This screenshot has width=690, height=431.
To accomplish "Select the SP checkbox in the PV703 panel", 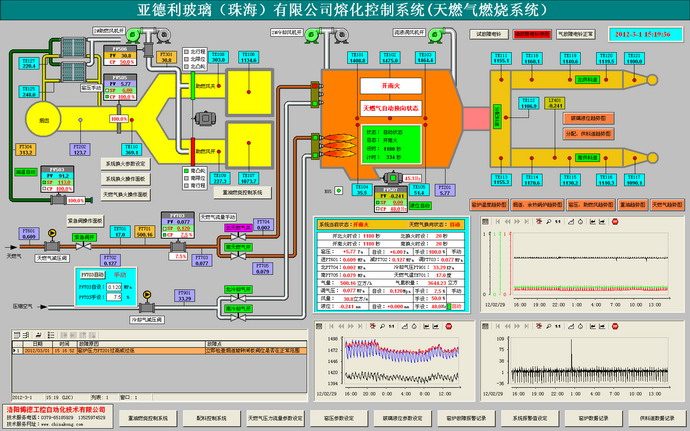I will (x=164, y=228).
